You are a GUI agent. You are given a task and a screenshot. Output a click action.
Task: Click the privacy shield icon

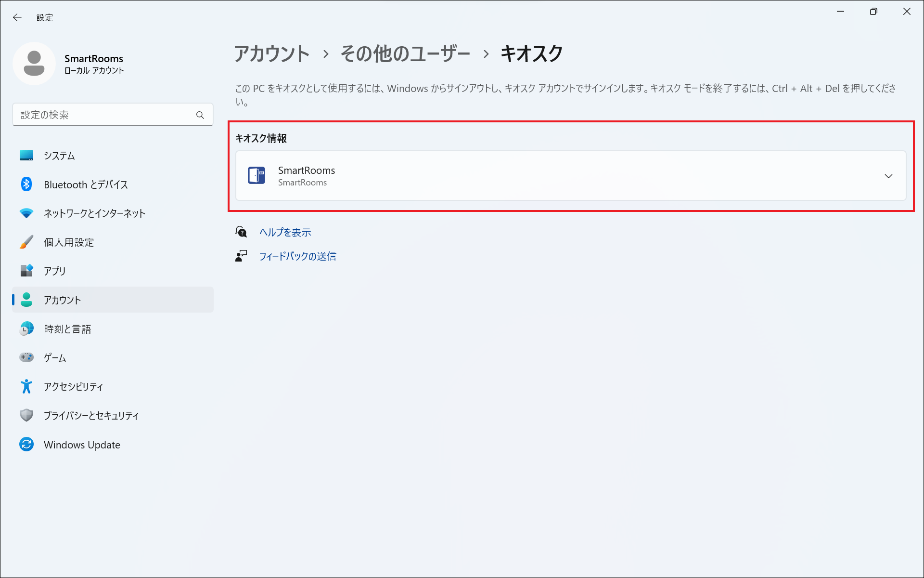(x=26, y=415)
